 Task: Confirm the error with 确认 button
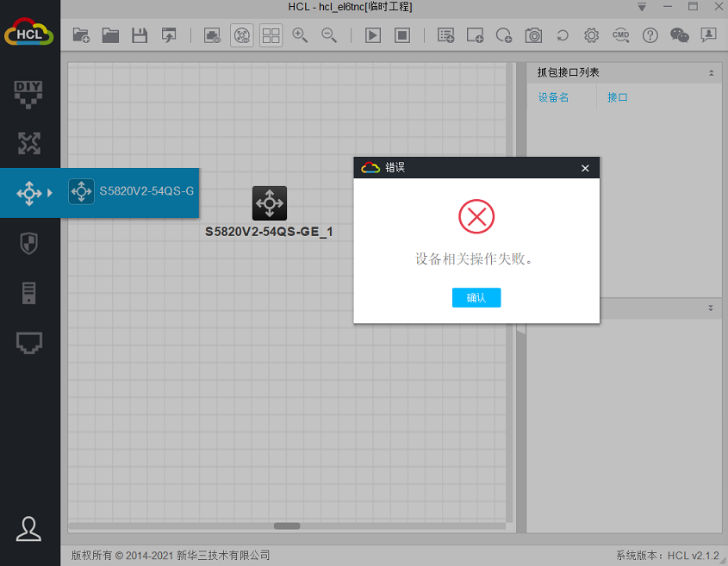[476, 297]
